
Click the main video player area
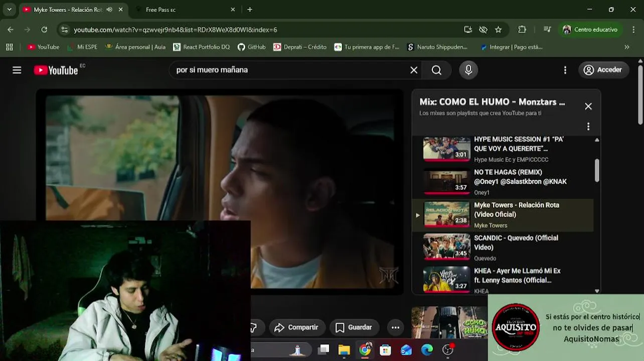pyautogui.click(x=221, y=191)
